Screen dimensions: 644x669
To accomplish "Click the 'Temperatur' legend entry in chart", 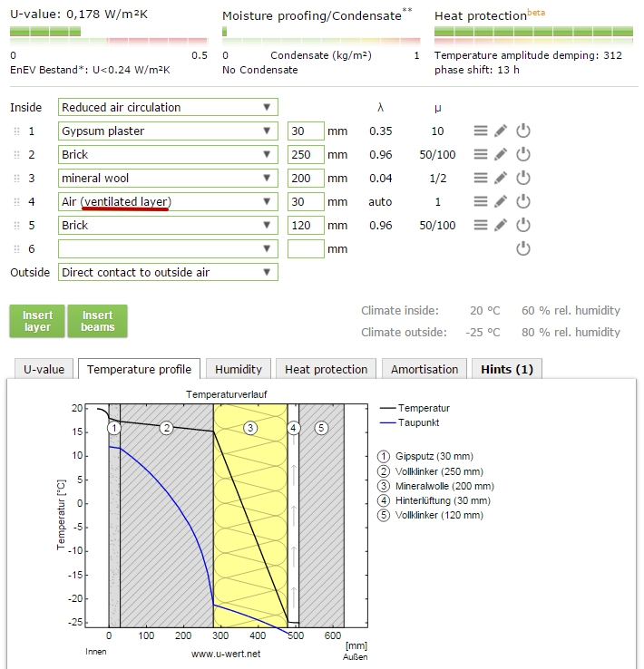I will 415,408.
